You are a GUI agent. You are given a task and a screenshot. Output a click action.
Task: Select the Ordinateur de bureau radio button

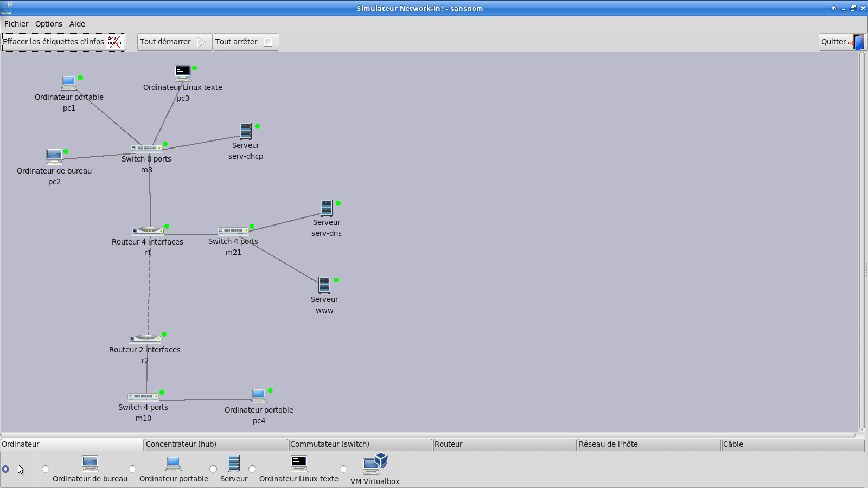pos(46,469)
